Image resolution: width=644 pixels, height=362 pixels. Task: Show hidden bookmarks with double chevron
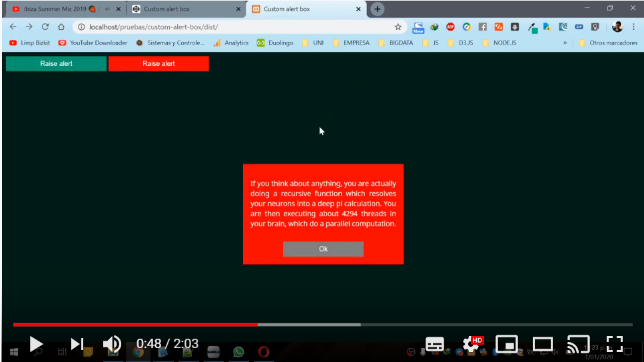click(565, 43)
